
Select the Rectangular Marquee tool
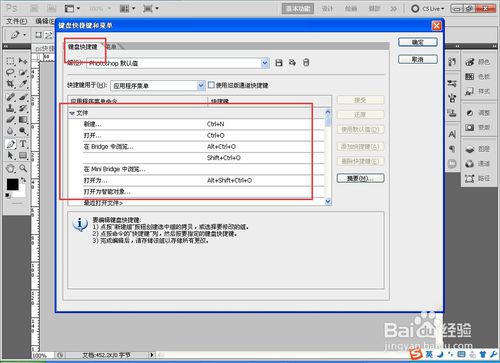pyautogui.click(x=10, y=61)
